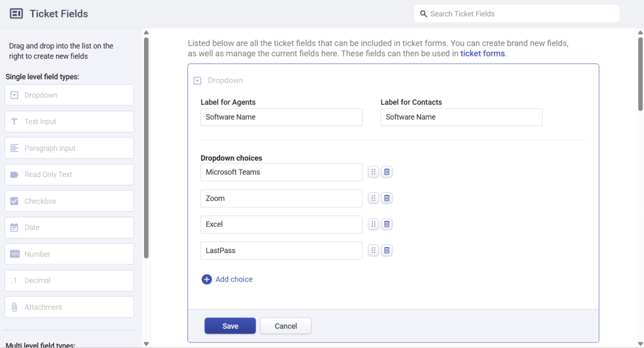Save the dropdown field

pyautogui.click(x=230, y=326)
